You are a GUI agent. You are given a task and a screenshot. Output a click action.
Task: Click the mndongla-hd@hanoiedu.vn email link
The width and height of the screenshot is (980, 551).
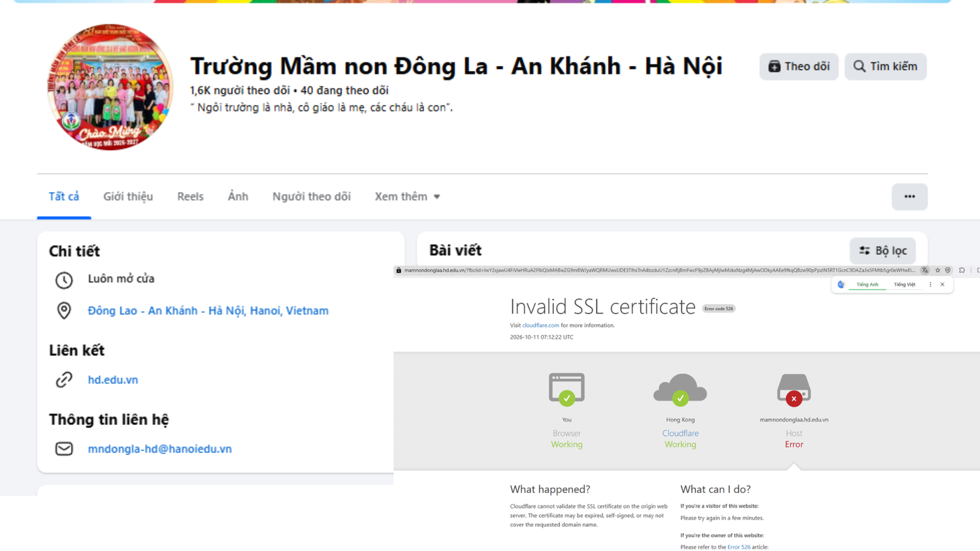coord(160,449)
